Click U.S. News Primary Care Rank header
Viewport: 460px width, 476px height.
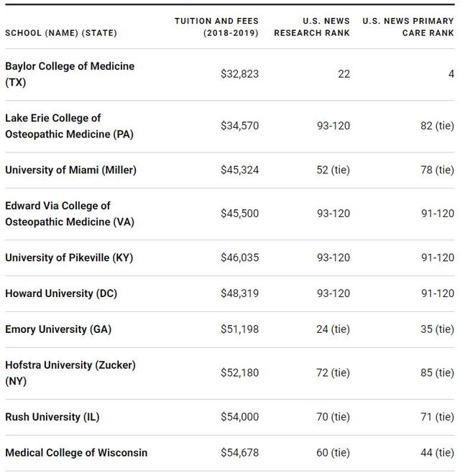408,27
